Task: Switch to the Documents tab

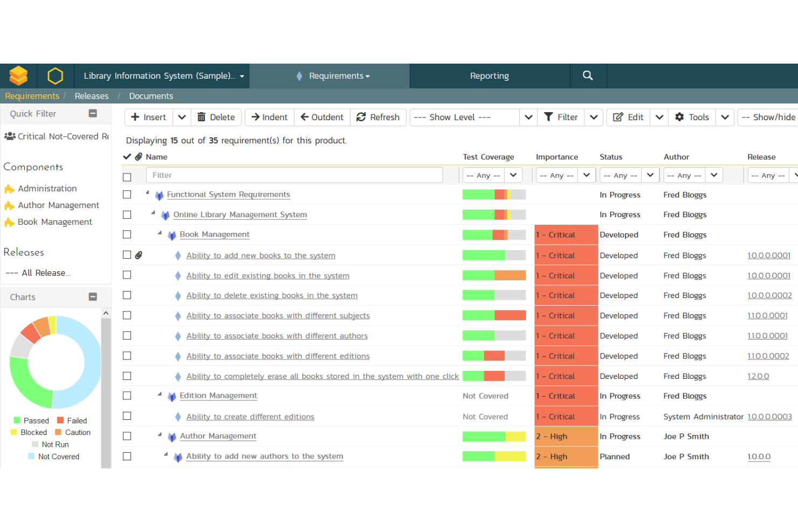Action: pos(151,95)
